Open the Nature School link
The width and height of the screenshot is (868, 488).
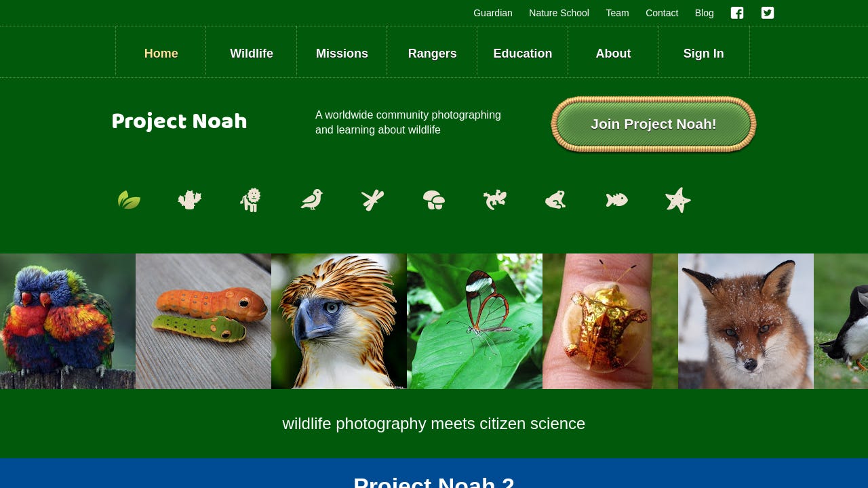click(x=559, y=13)
